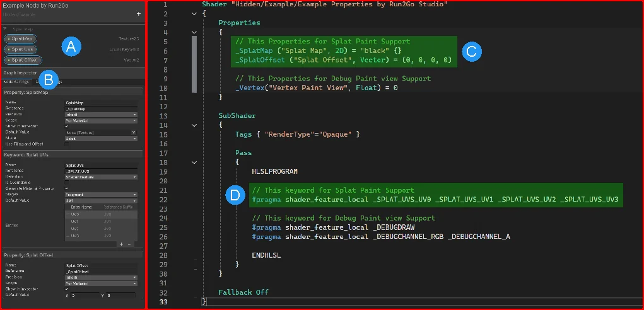Fold the Shader block at line 2

pos(194,13)
